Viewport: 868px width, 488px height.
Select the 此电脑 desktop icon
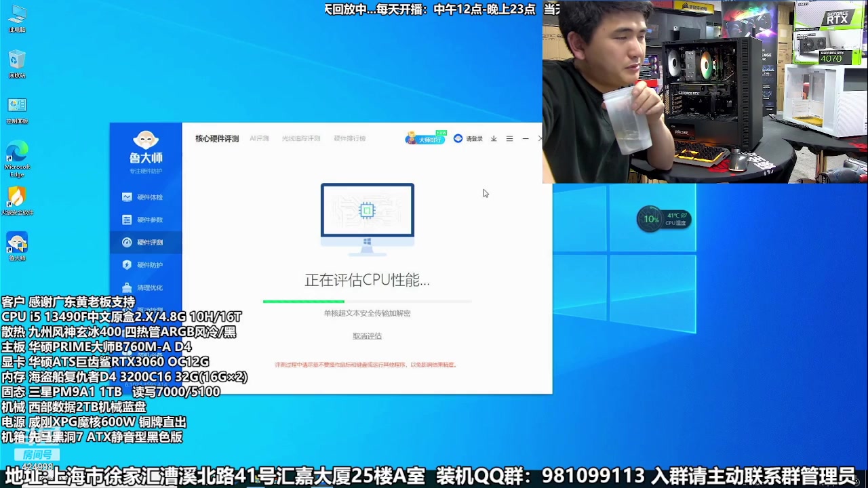(x=17, y=19)
